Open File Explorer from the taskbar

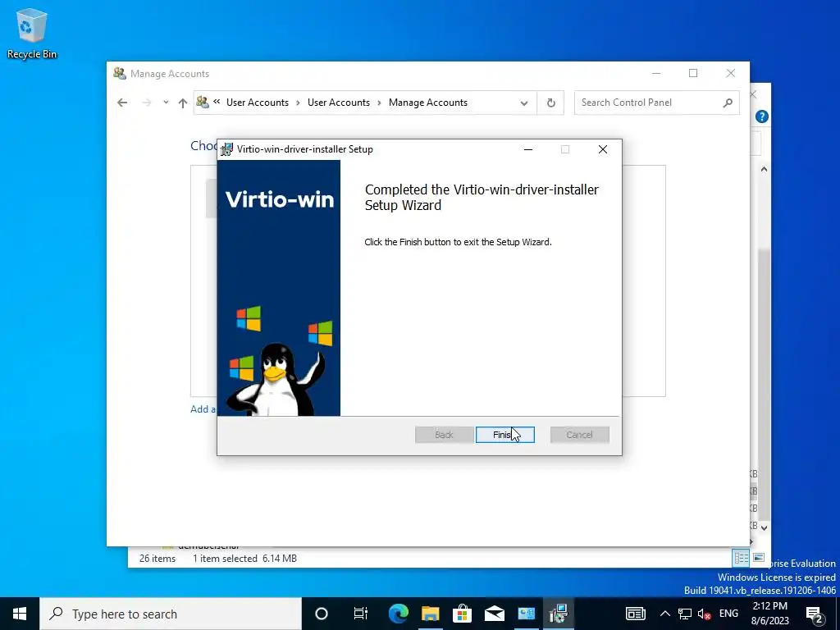430,614
